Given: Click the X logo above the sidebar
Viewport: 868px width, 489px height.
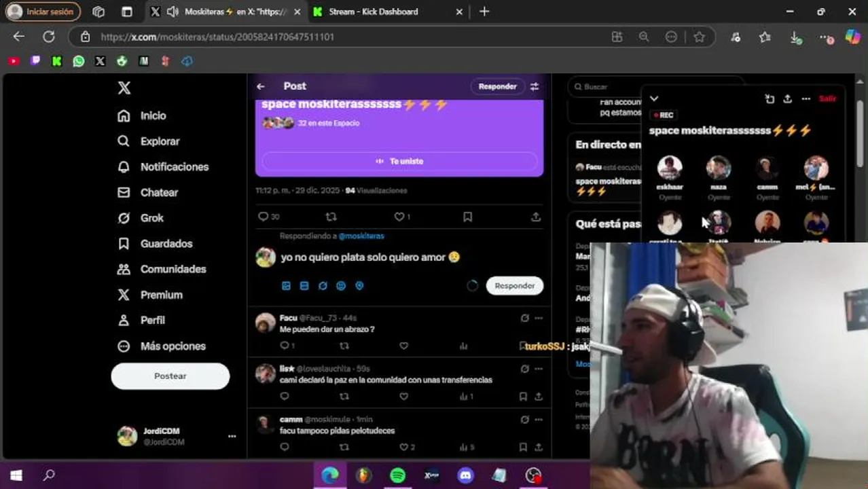Looking at the screenshot, I should click(x=124, y=88).
